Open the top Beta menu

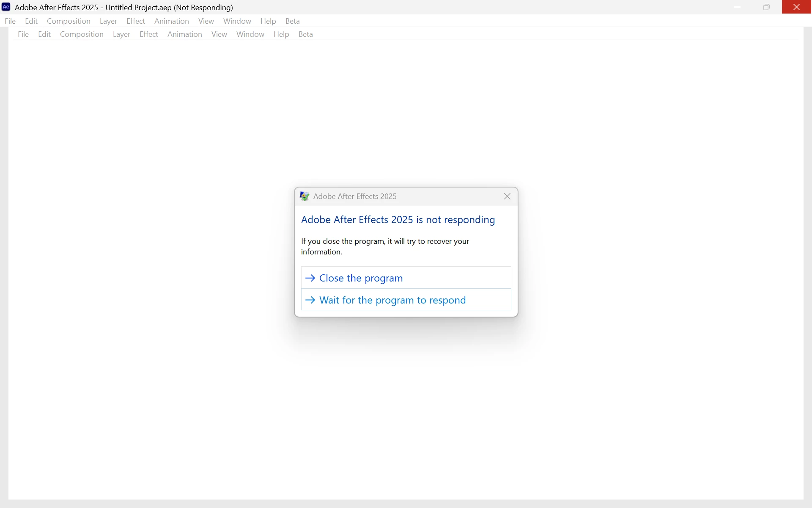point(292,21)
